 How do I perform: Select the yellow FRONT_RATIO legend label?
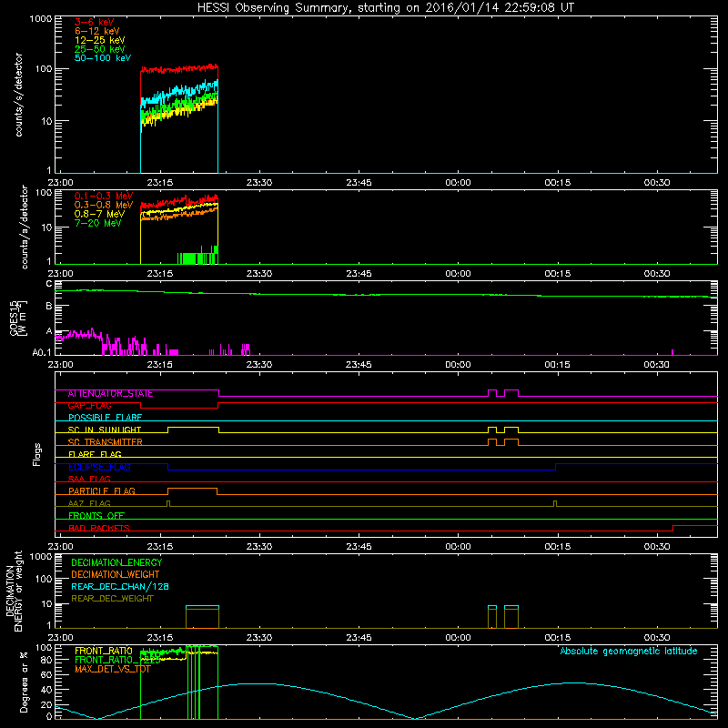click(104, 651)
